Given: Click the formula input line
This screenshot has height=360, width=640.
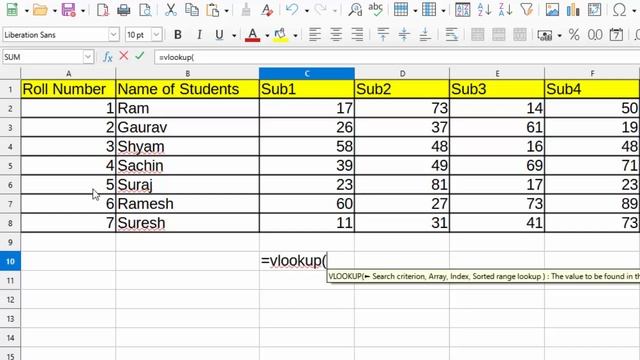Looking at the screenshot, I should pyautogui.click(x=396, y=57).
